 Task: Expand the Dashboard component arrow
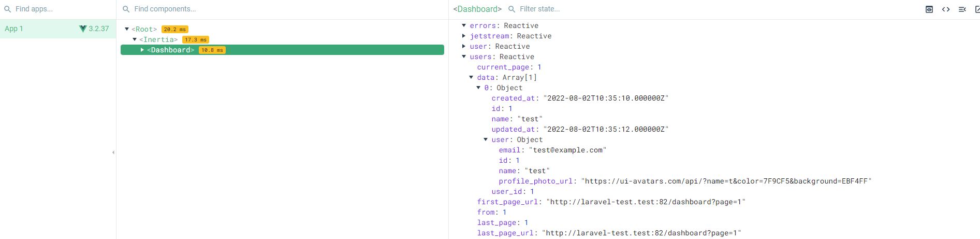142,50
